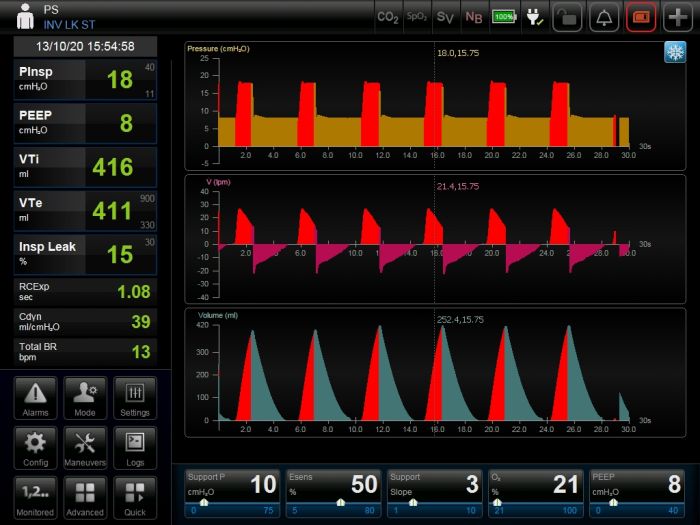Select the Insp Leak 15% tile
This screenshot has width=700, height=525.
pyautogui.click(x=85, y=254)
